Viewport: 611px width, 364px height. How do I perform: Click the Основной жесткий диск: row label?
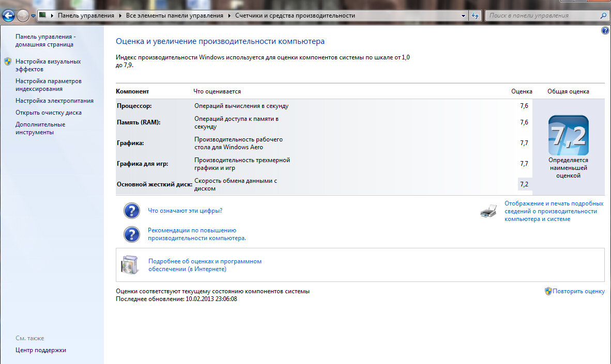[x=155, y=184]
